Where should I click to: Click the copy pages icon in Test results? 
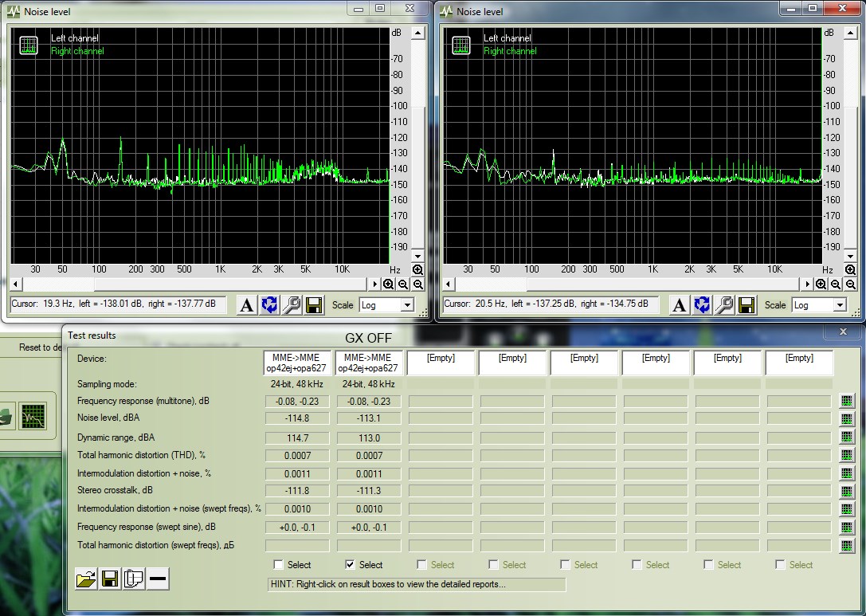coord(134,579)
